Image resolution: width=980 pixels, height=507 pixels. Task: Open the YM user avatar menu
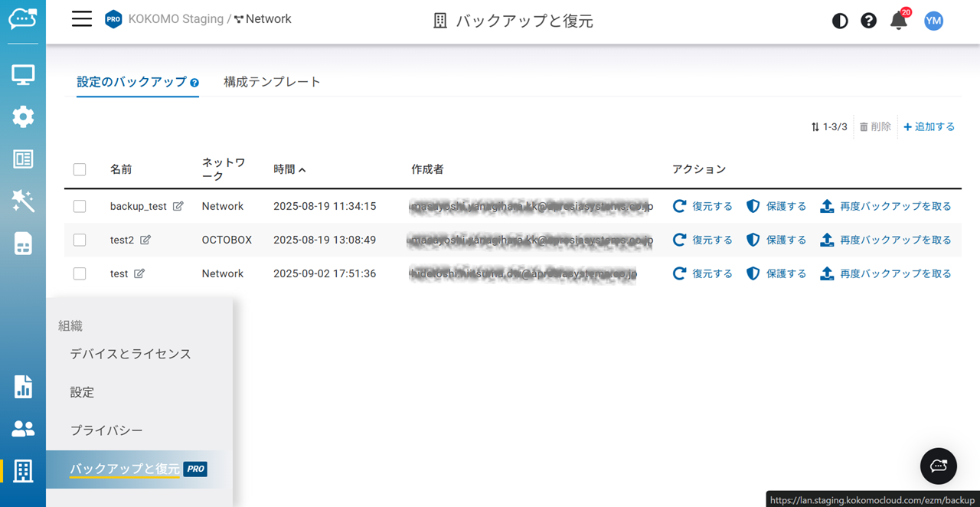[933, 21]
